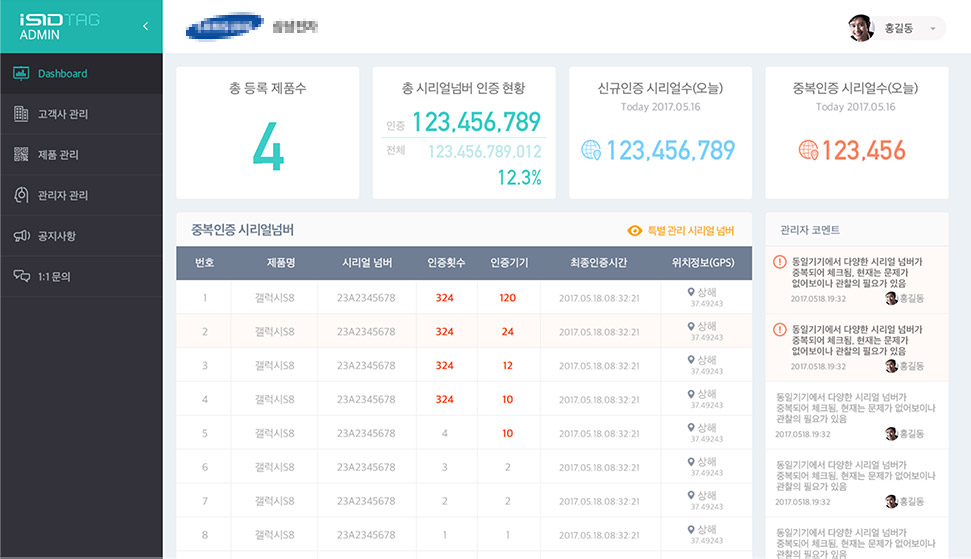Image resolution: width=971 pixels, height=559 pixels.
Task: Click the blue globe icon beside 신규인증 count
Action: pos(592,150)
